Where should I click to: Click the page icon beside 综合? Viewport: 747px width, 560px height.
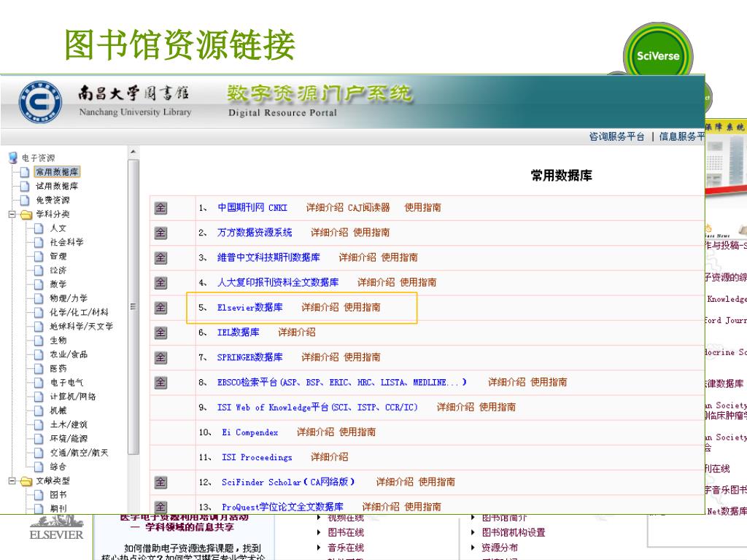[x=39, y=467]
